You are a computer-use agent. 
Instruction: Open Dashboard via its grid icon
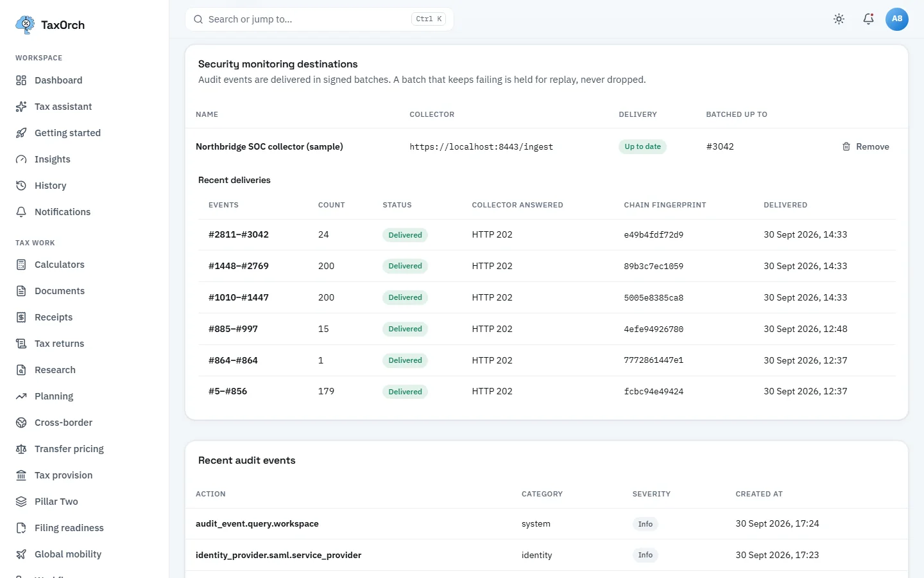coord(21,80)
